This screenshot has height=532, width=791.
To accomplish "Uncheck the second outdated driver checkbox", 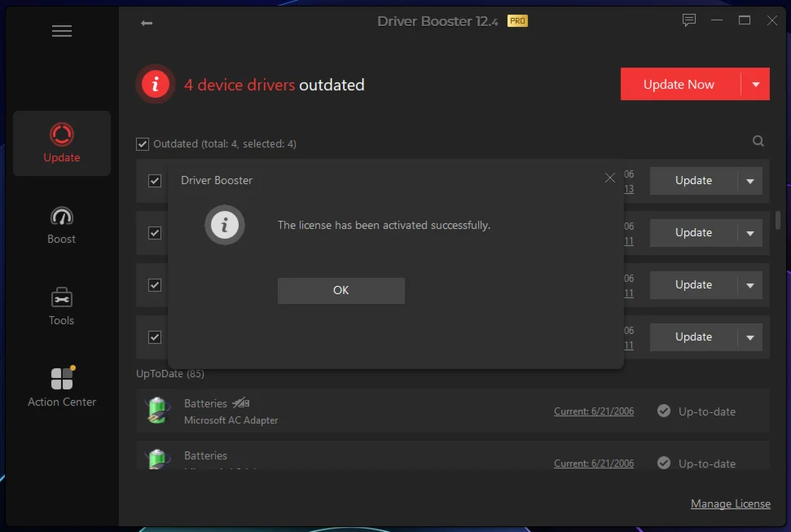I will 155,233.
